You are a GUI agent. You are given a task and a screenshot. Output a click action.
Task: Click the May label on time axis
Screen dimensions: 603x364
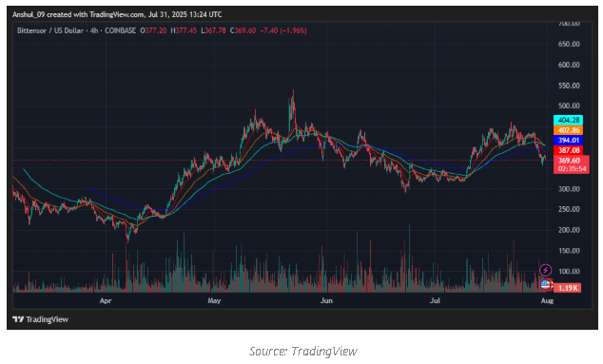point(214,300)
